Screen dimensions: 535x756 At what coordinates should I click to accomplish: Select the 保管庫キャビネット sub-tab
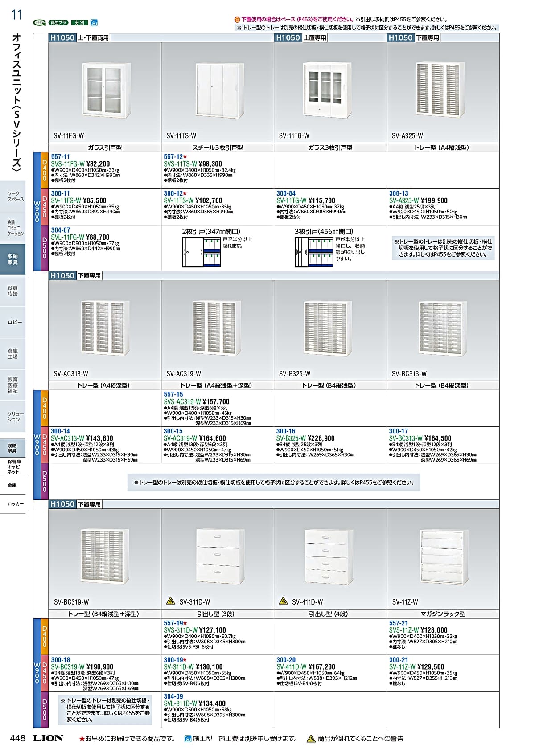click(x=13, y=466)
